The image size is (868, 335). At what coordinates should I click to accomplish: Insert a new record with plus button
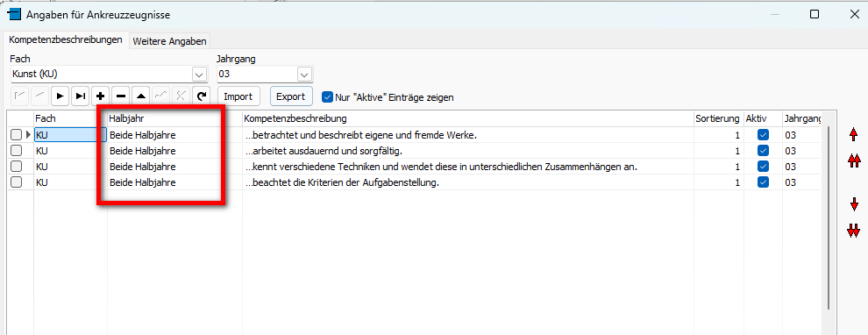(x=101, y=96)
